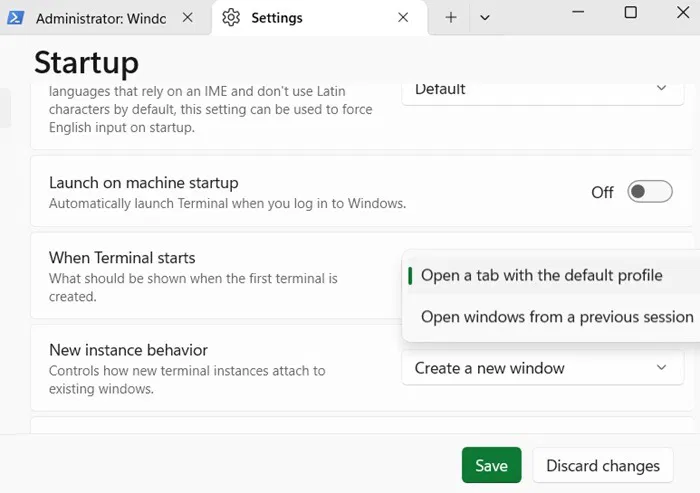The height and width of the screenshot is (493, 700).
Task: Select the Launch on machine startup label
Action: tap(144, 183)
